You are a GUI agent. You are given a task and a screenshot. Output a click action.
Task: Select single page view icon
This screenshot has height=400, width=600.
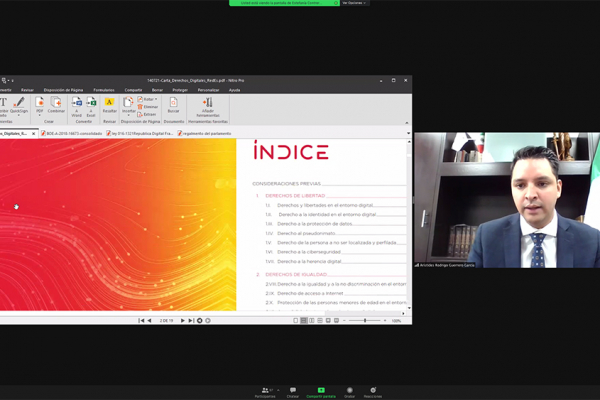(295, 320)
